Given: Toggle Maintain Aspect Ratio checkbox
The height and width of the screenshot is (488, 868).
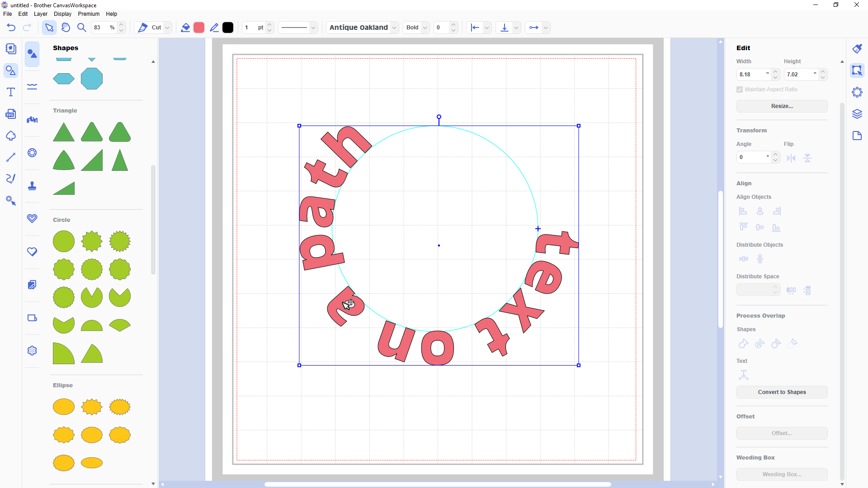Looking at the screenshot, I should [740, 89].
